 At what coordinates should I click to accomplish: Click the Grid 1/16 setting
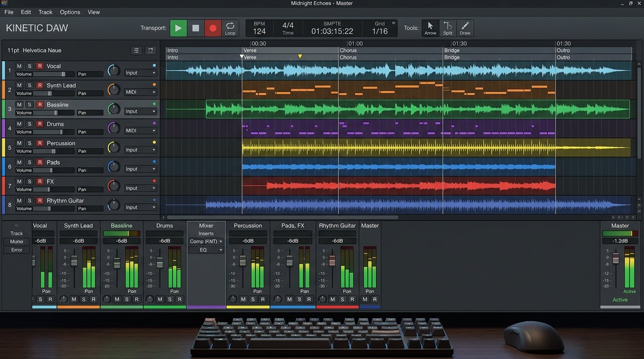[x=380, y=28]
